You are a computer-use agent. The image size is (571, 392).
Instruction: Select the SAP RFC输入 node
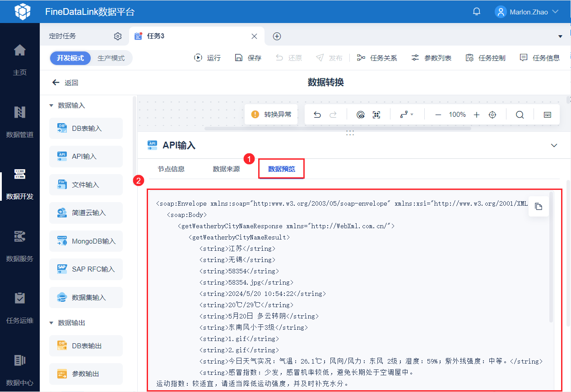click(86, 269)
